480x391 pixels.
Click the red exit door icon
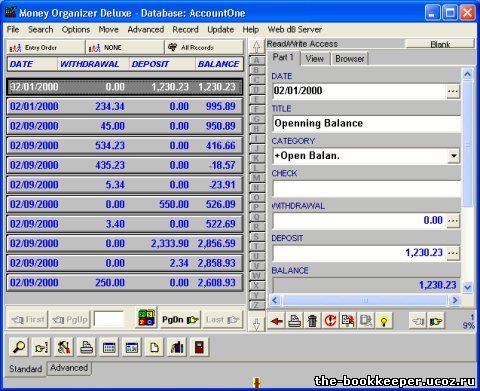(199, 347)
